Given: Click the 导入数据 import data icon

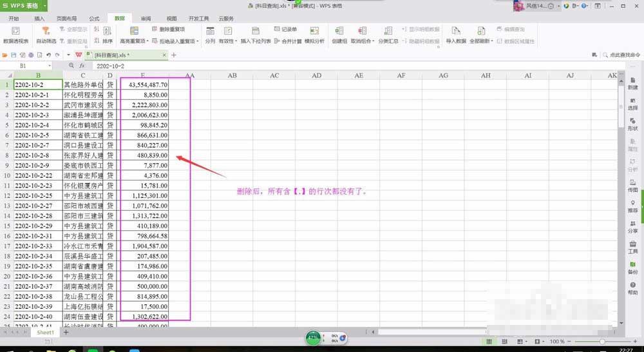Looking at the screenshot, I should pos(455,34).
